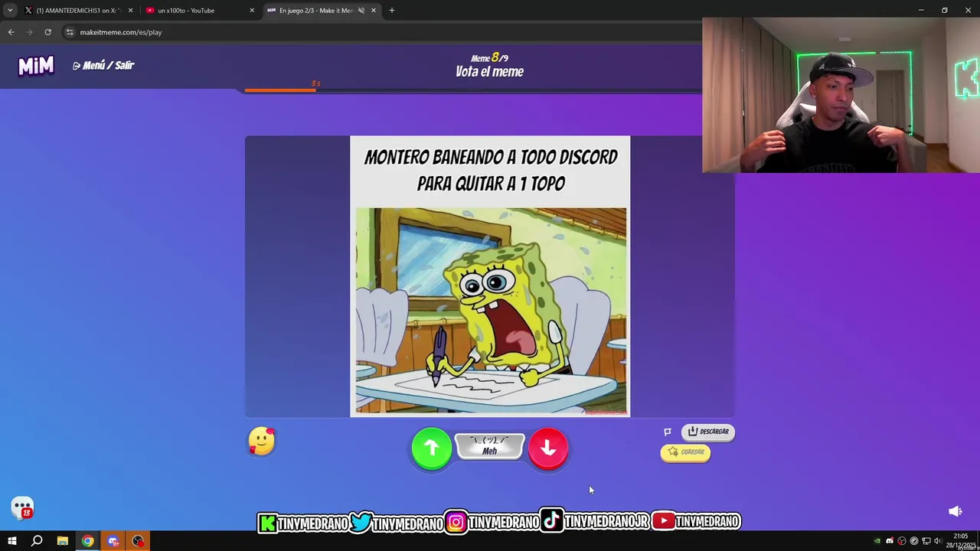Open Discord from the taskbar

coord(113,541)
